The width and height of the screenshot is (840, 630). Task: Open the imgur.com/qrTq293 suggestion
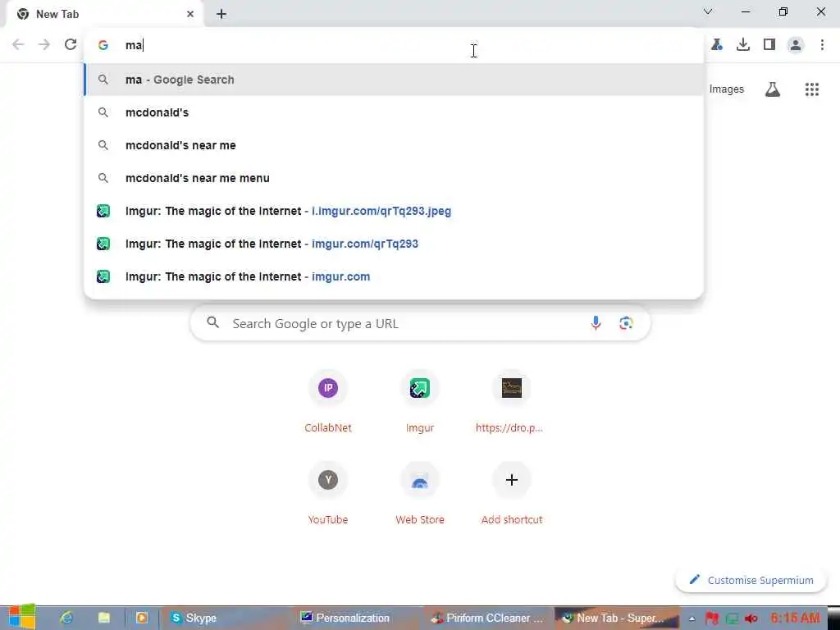click(x=394, y=244)
